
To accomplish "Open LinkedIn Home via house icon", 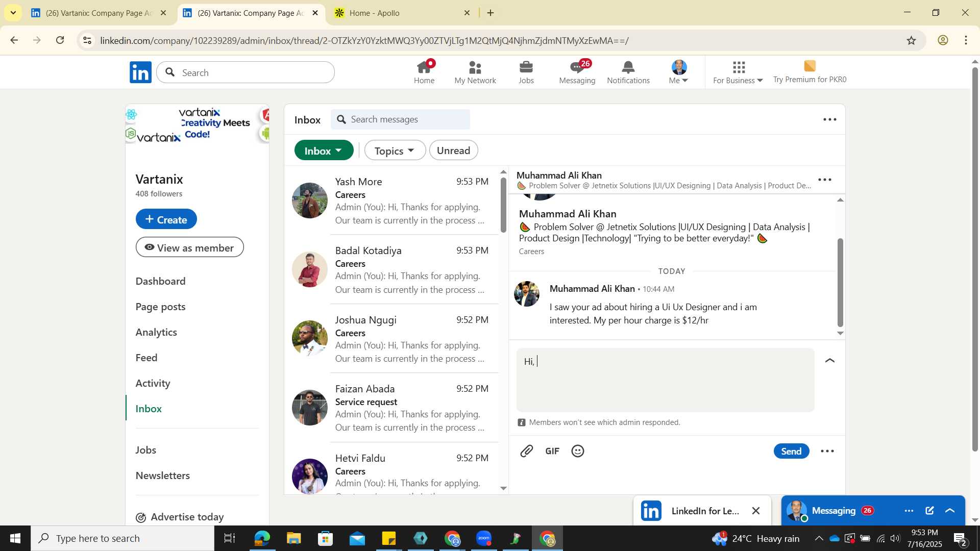I will pyautogui.click(x=424, y=72).
